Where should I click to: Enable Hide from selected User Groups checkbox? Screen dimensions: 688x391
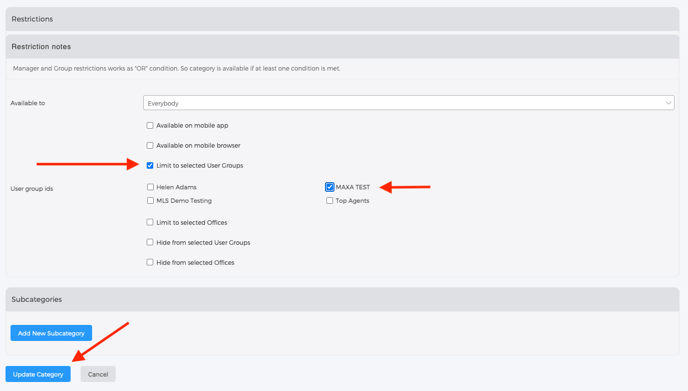[150, 242]
